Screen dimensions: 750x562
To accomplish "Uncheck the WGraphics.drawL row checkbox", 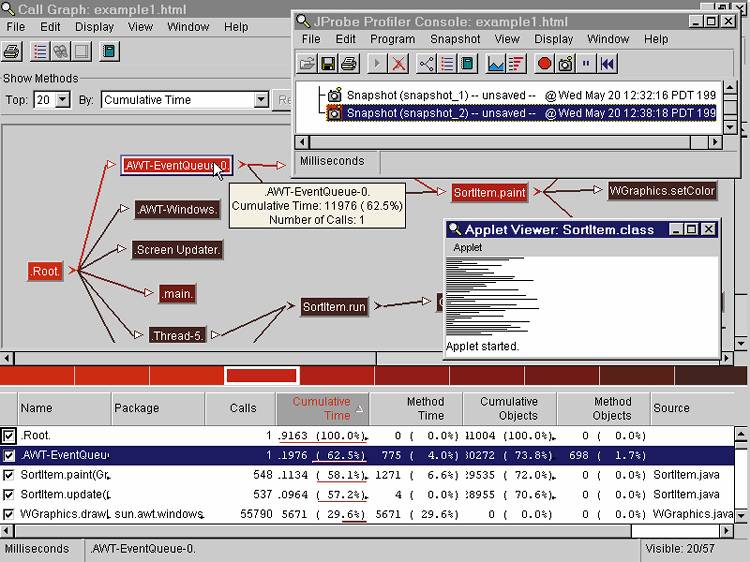I will 8,514.
